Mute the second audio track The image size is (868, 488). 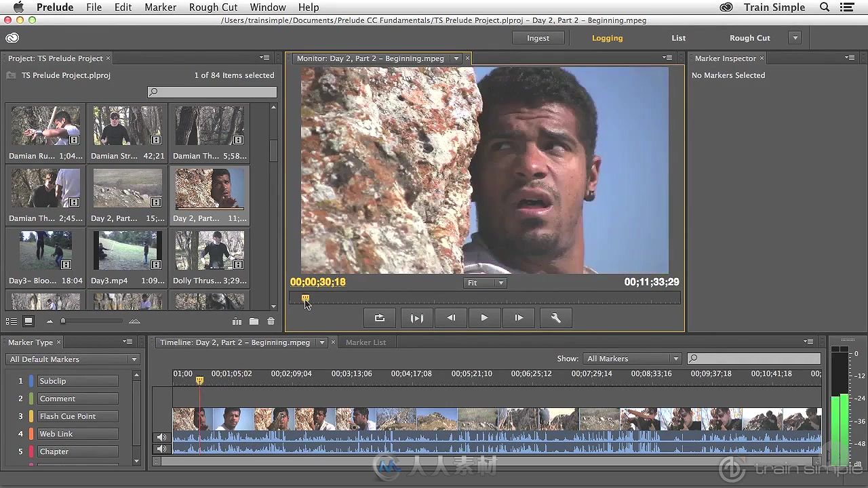click(x=161, y=449)
